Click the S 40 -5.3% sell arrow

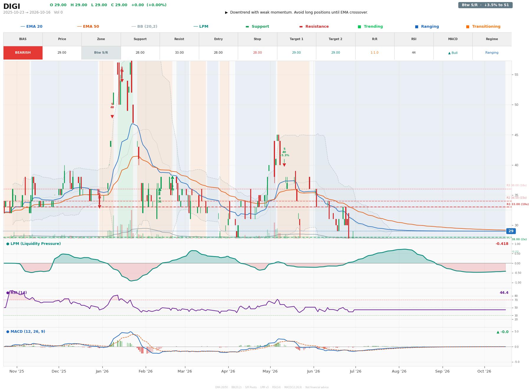(x=284, y=165)
